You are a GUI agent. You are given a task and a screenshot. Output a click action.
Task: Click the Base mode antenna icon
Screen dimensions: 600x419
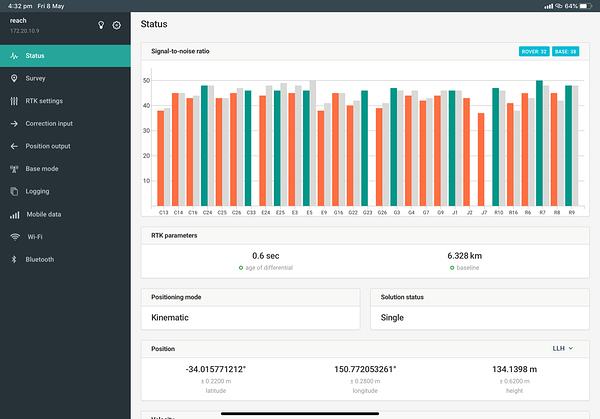[x=14, y=169]
